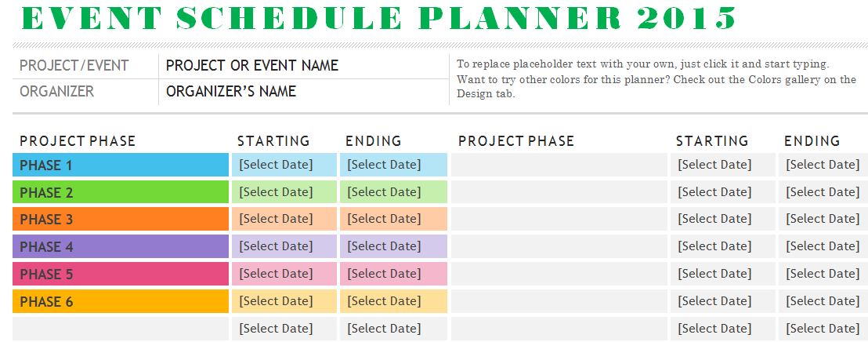Pick the Phase 1 starting date
Viewport: 868px width, 342px height.
coord(276,165)
